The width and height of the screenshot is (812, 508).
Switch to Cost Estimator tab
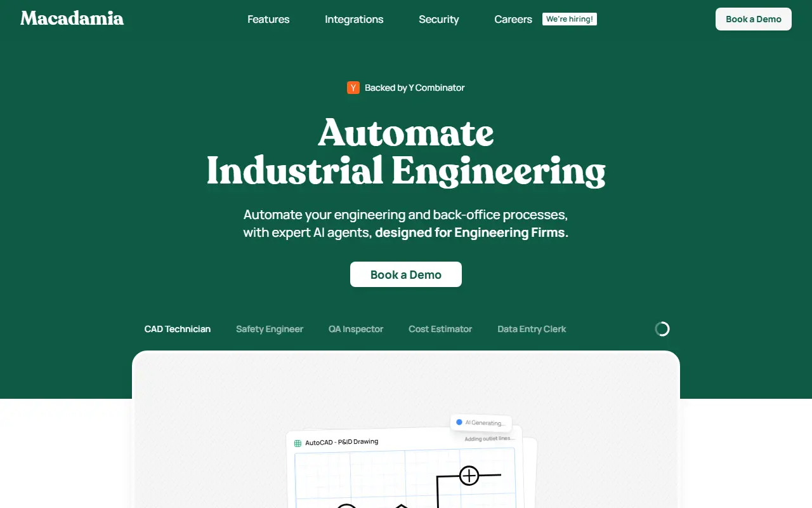(x=440, y=329)
